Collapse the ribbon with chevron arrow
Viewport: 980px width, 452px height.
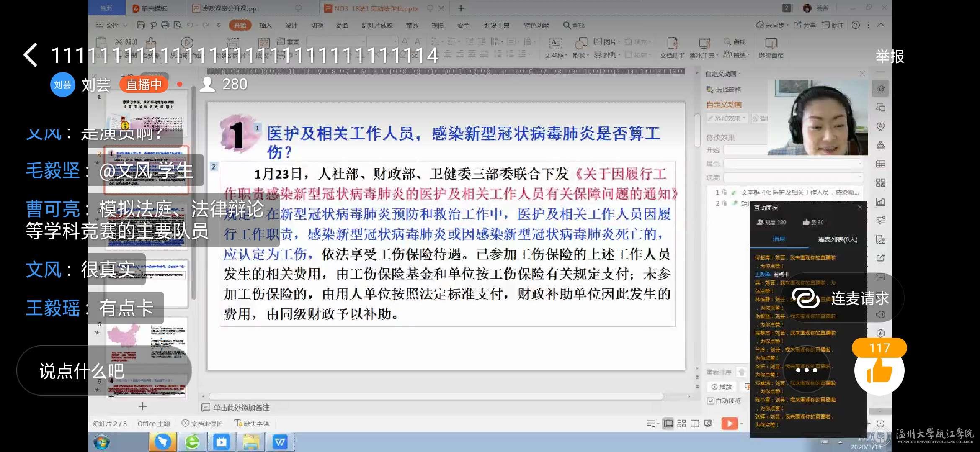pos(881,25)
